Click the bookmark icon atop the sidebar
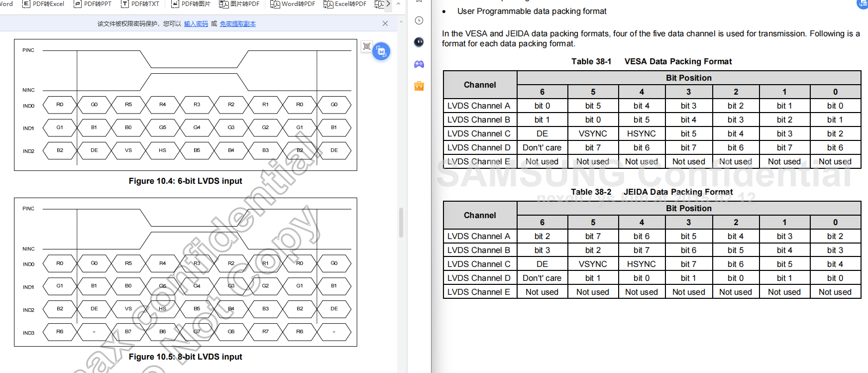Viewport: 868px width, 373px height. [x=419, y=1]
